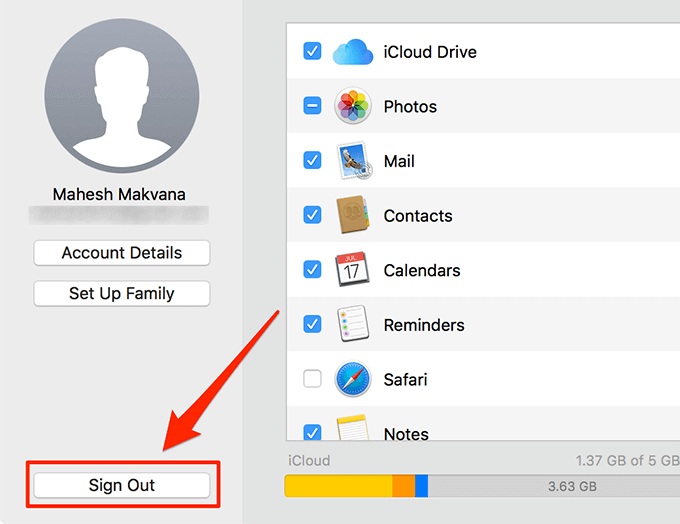Click the Contacts address book icon

pyautogui.click(x=353, y=215)
